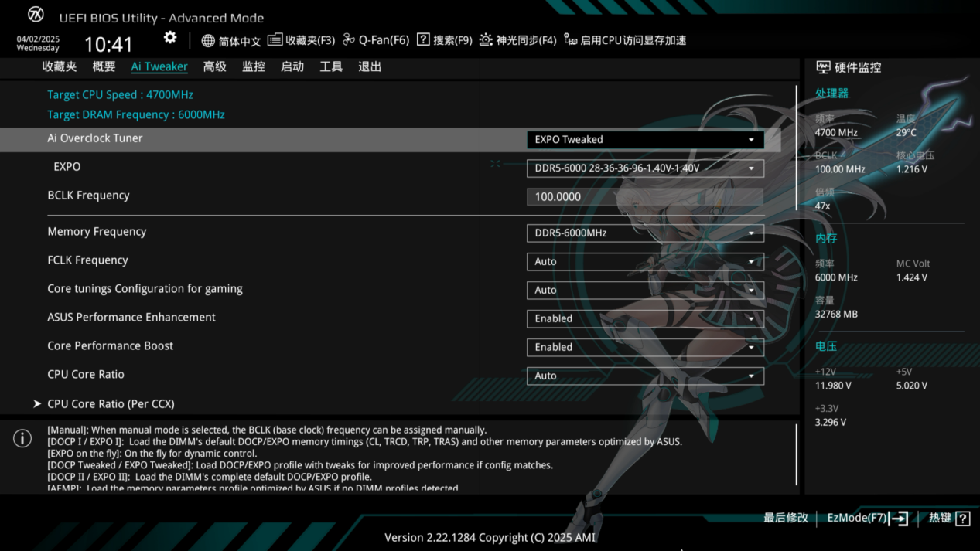Expand the EXPO profile dropdown

pyautogui.click(x=645, y=168)
